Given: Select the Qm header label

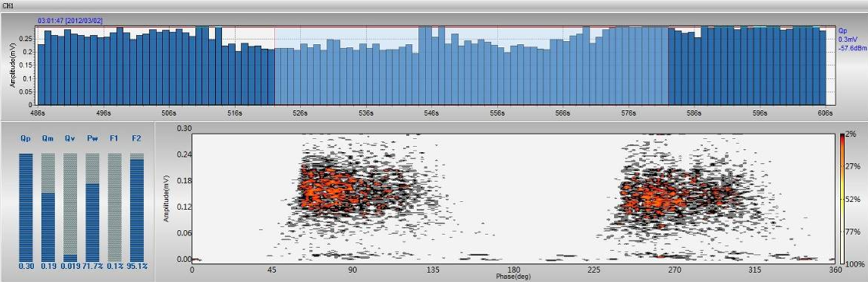Looking at the screenshot, I should (48, 137).
